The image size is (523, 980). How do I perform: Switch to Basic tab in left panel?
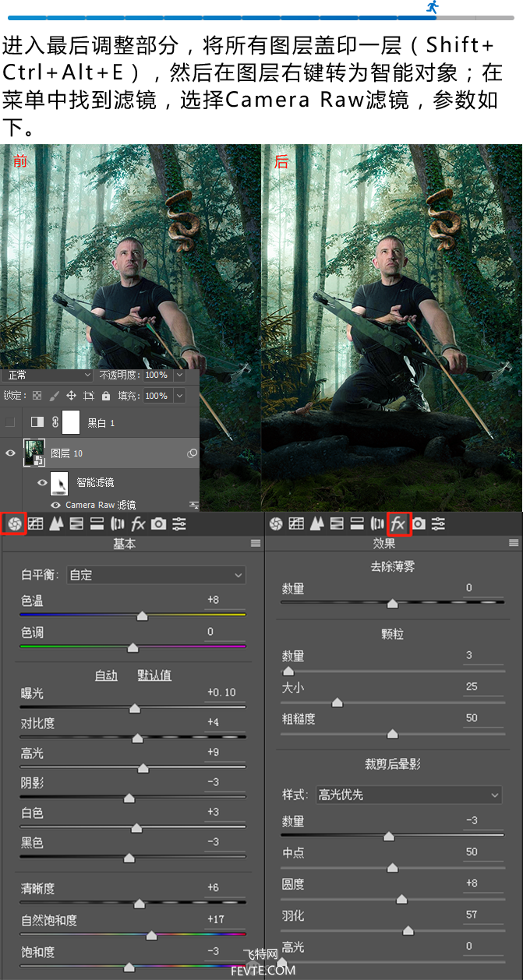(x=14, y=523)
